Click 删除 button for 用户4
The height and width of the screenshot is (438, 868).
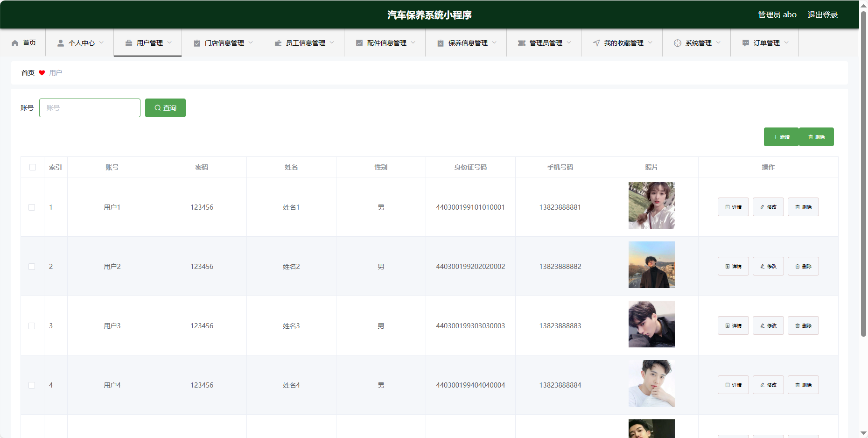coord(803,385)
